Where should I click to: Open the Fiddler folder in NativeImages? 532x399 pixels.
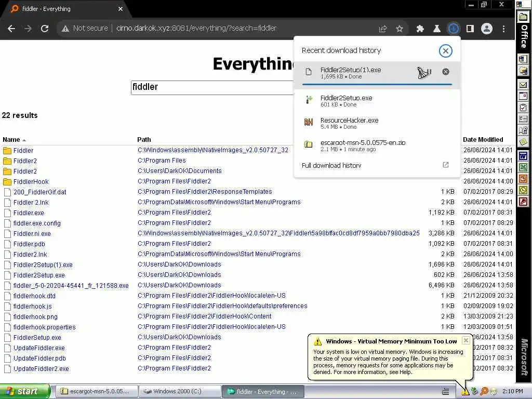23,151
